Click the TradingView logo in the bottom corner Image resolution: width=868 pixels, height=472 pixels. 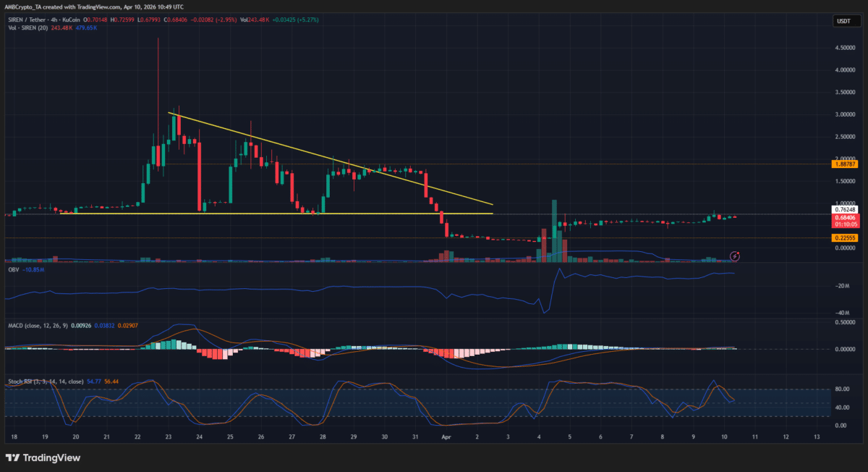pos(43,458)
